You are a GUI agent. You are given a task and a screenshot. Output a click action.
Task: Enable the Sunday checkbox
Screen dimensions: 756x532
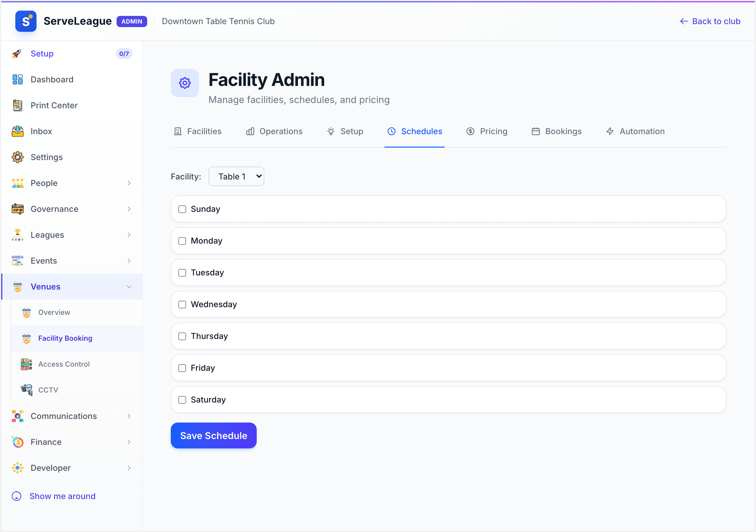[182, 209]
